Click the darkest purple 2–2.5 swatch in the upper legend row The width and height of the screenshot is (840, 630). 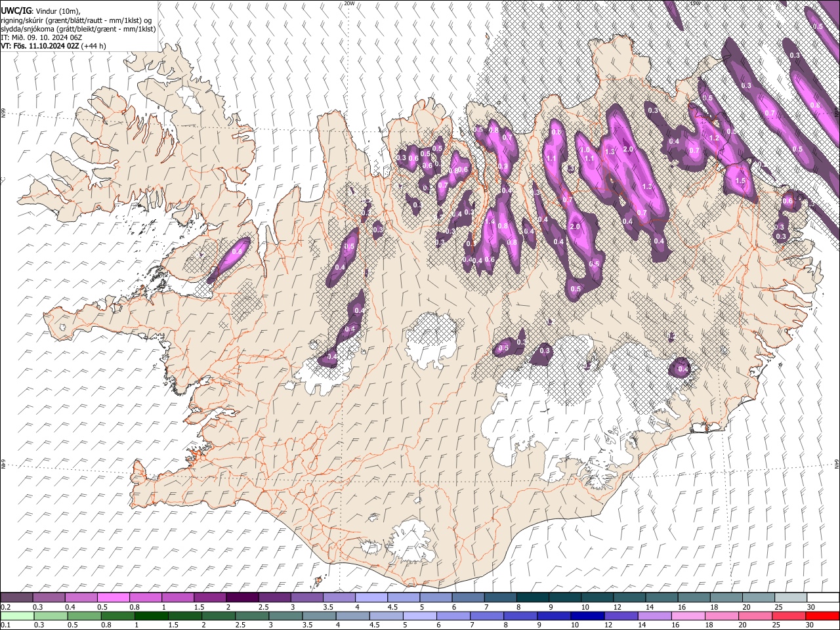point(242,597)
